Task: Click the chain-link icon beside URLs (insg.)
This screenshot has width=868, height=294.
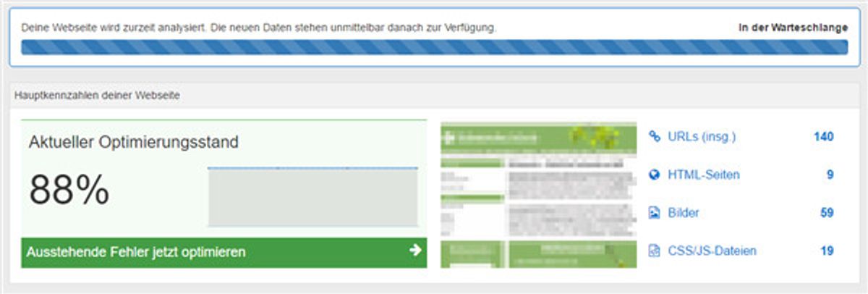Action: point(655,136)
